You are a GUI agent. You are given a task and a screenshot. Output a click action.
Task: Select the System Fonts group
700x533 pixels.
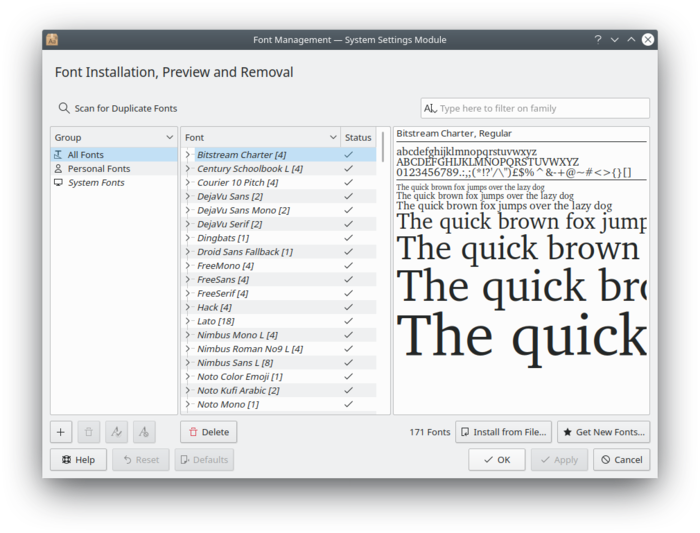[x=96, y=183]
